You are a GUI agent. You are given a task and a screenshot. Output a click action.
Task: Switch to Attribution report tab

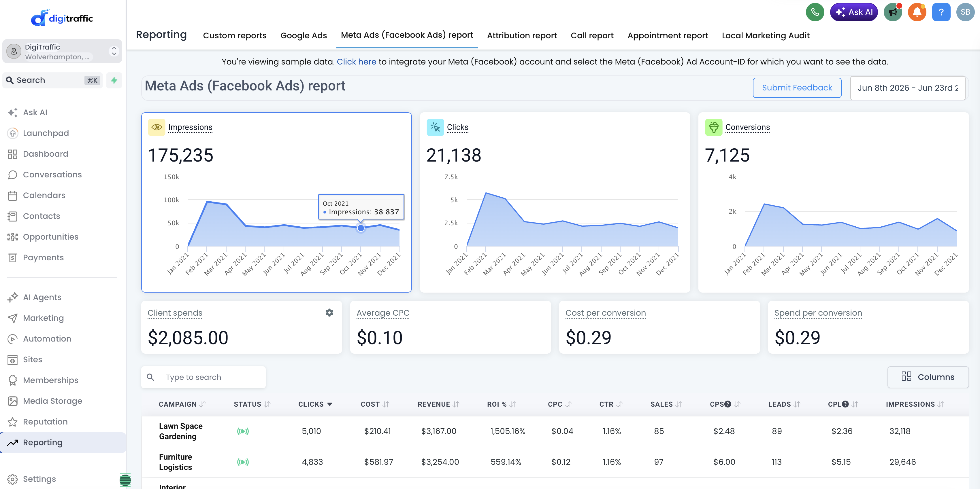click(x=522, y=35)
